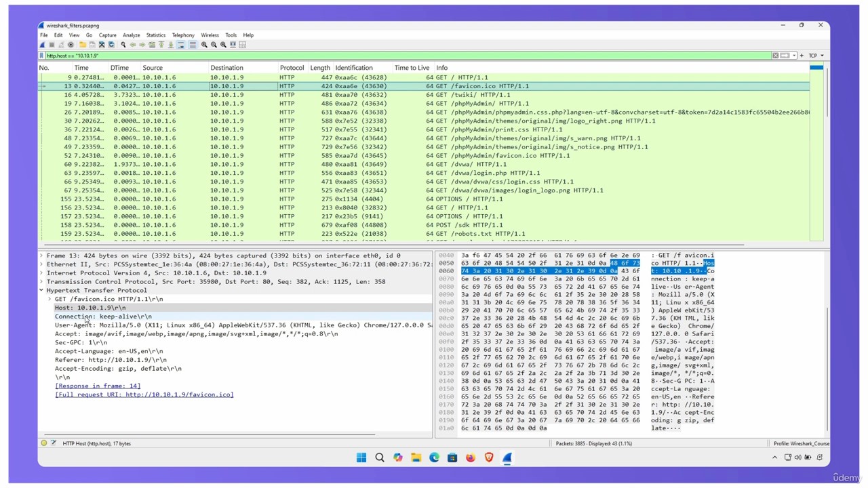
Task: Go to specified packet icon
Action: click(152, 45)
